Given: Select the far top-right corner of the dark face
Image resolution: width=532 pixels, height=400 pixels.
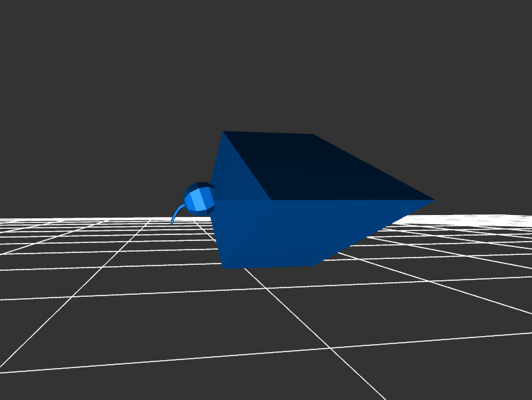Looking at the screenshot, I should (x=313, y=135).
